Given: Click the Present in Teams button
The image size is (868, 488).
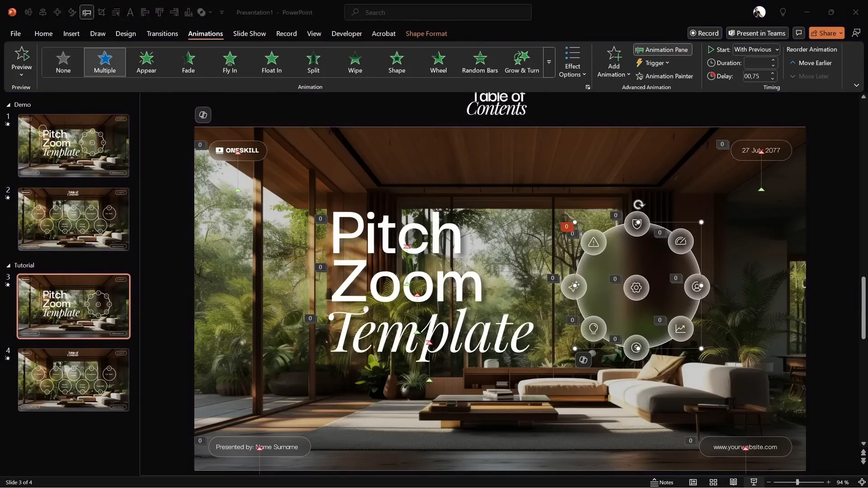Looking at the screenshot, I should coord(757,33).
